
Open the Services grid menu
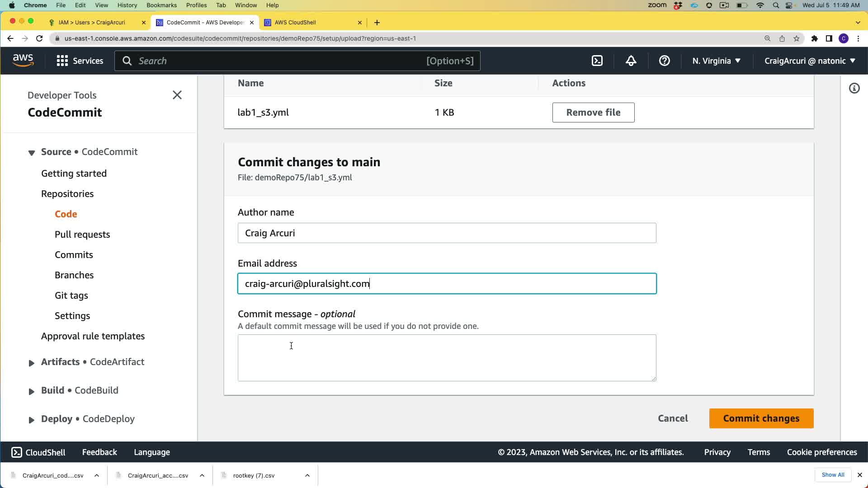80,61
